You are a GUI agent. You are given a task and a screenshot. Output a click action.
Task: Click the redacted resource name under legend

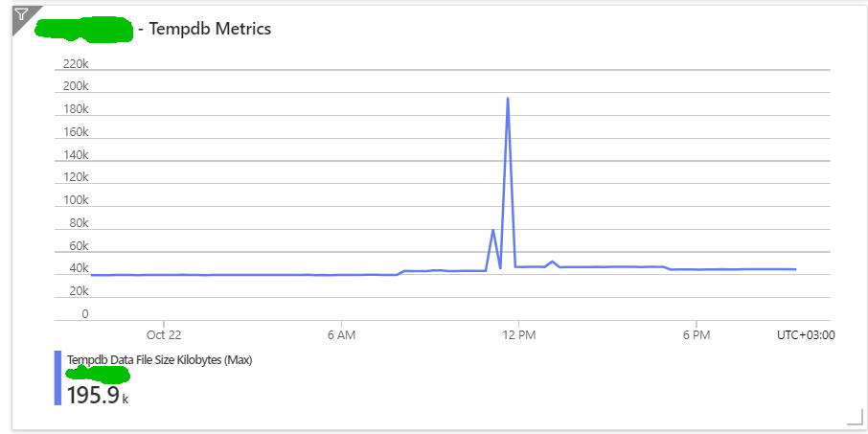(x=98, y=373)
